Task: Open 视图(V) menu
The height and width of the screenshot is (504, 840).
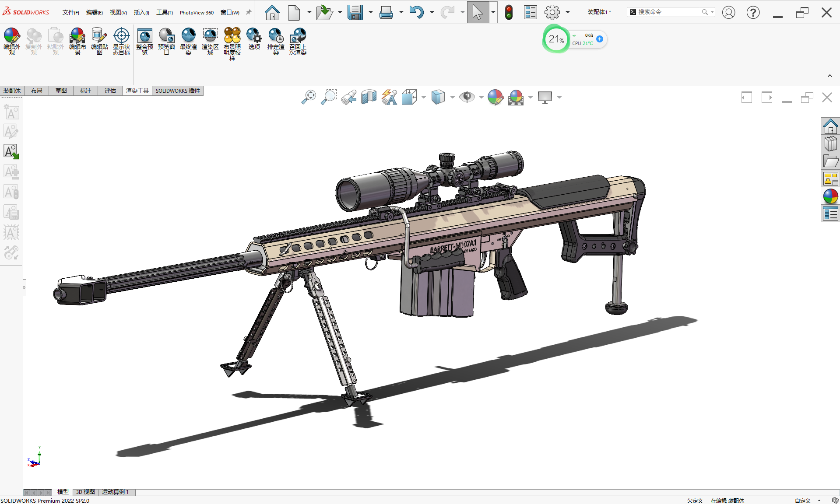Action: coord(118,12)
